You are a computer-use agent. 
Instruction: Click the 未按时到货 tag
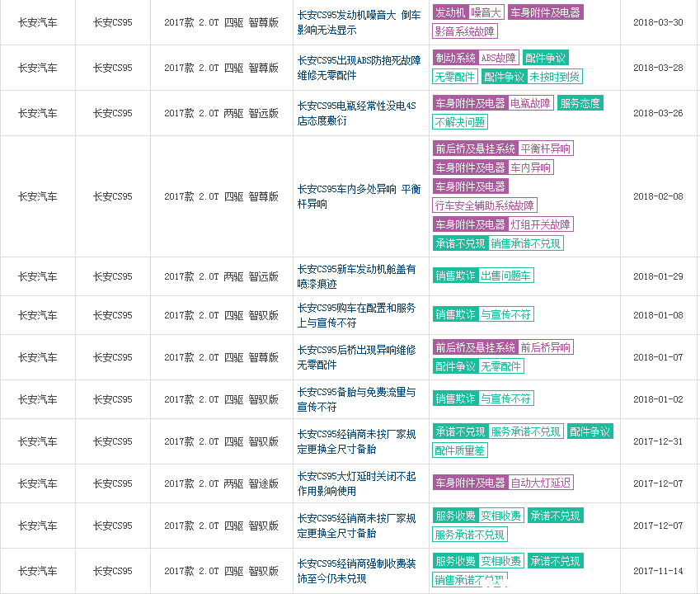click(555, 77)
